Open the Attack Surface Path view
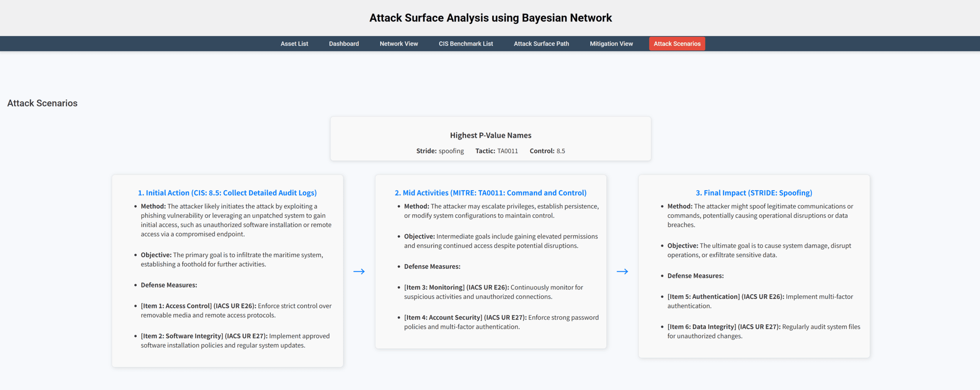The height and width of the screenshot is (390, 980). [x=541, y=43]
